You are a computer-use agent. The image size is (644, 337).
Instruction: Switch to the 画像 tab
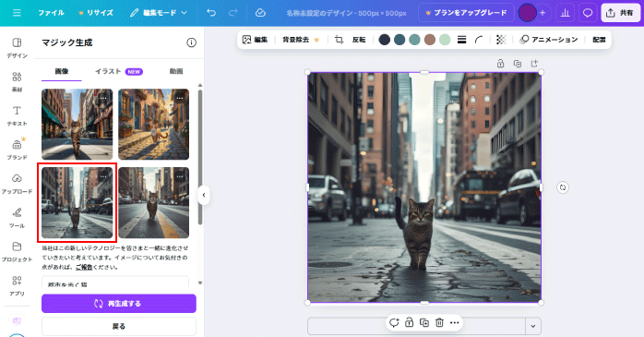62,71
